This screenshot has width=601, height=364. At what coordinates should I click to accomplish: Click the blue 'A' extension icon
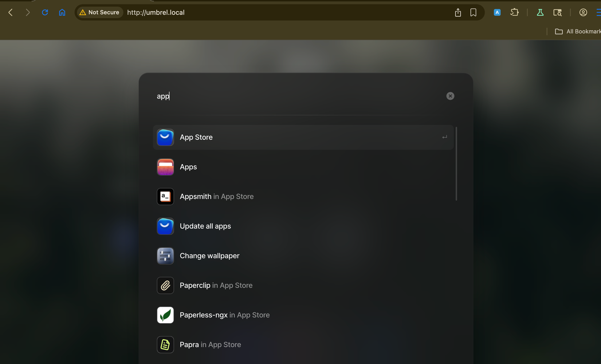[497, 12]
